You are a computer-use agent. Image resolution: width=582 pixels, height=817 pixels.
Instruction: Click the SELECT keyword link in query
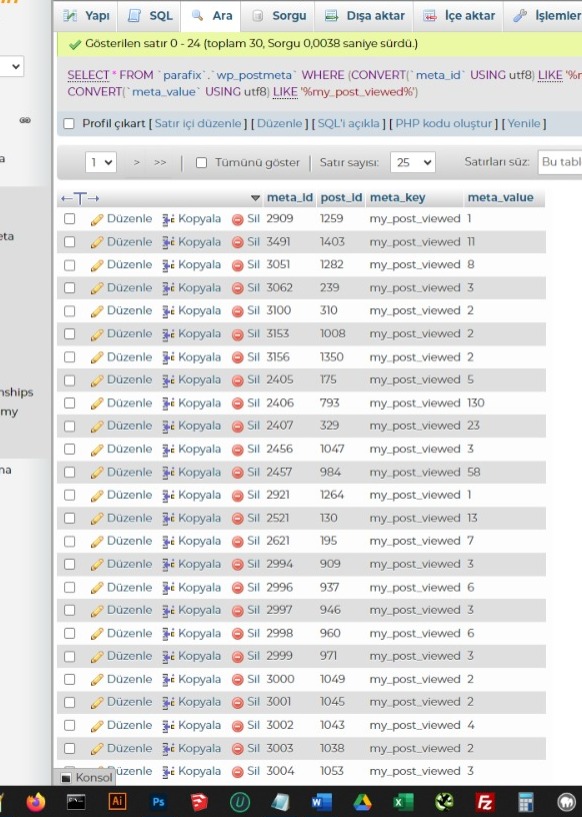[x=88, y=75]
